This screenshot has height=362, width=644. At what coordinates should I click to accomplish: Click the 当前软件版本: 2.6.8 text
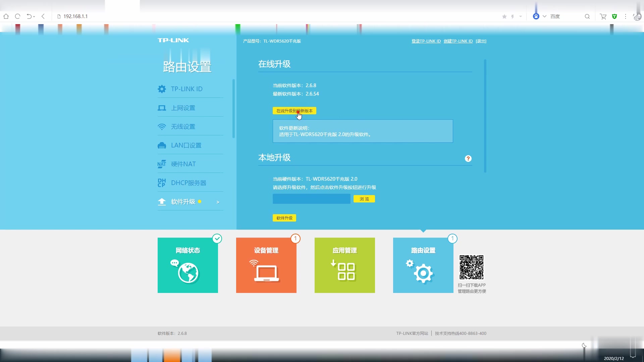point(294,85)
